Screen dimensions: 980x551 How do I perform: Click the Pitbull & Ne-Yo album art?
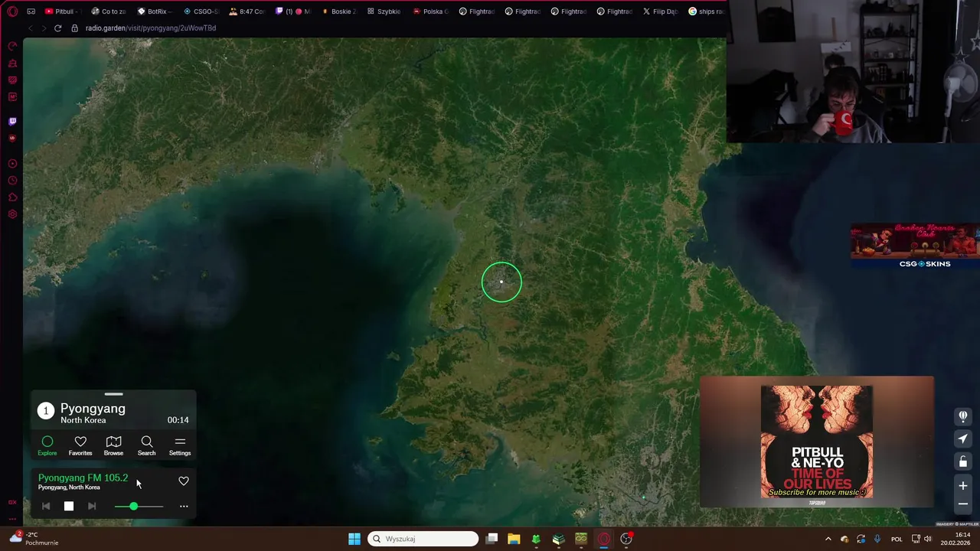tap(817, 442)
